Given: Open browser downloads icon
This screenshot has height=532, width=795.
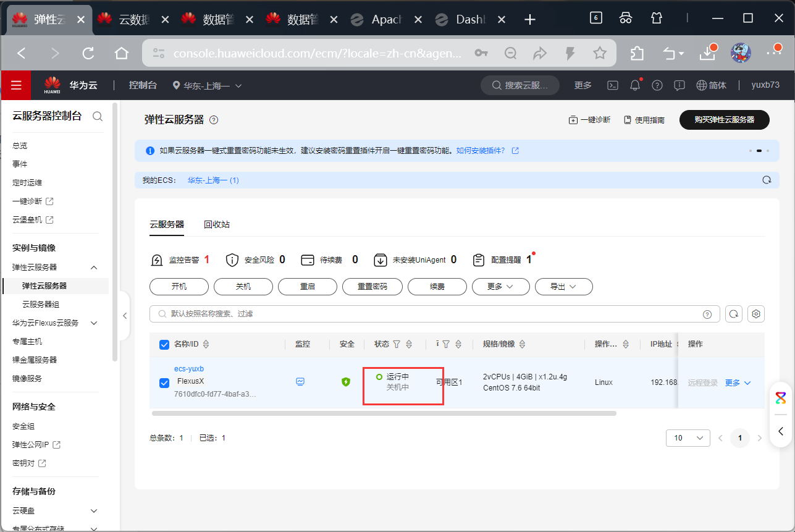Looking at the screenshot, I should [707, 54].
